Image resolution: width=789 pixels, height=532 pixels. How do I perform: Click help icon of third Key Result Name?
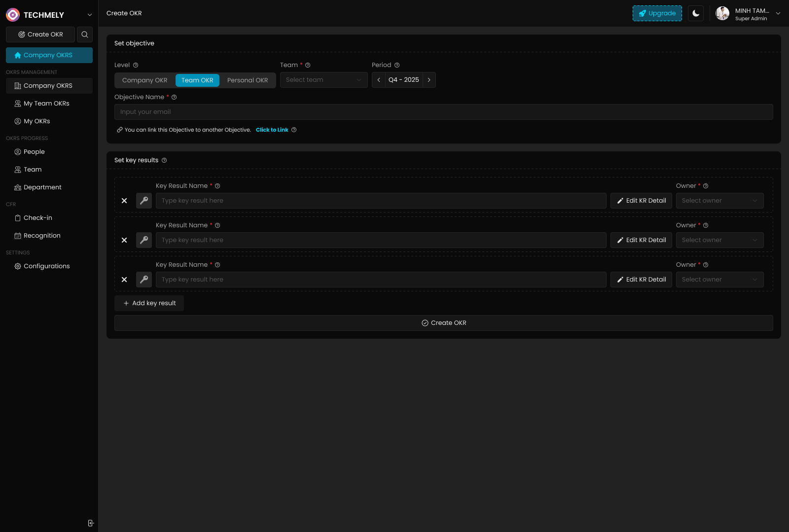(217, 265)
